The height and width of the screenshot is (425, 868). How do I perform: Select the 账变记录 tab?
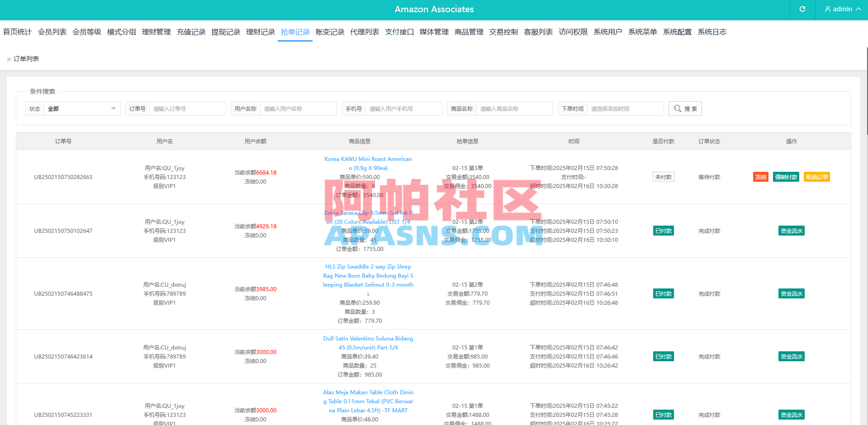(x=330, y=32)
